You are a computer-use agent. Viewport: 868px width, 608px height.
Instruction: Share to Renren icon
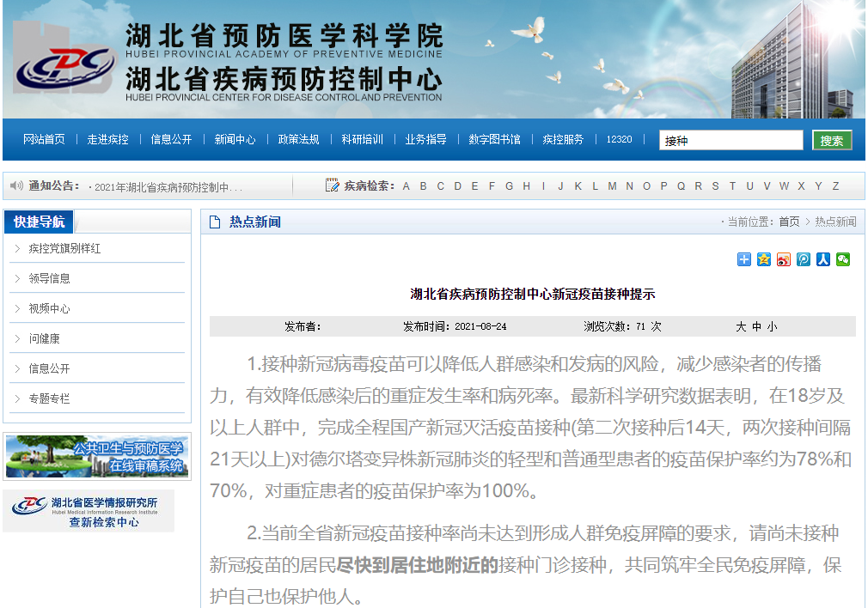(x=823, y=259)
